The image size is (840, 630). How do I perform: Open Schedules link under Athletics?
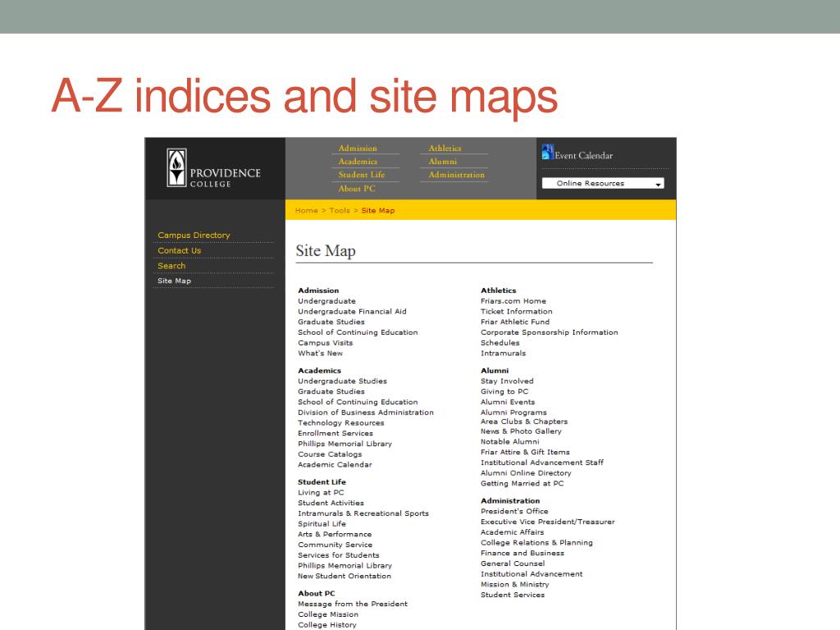pos(500,343)
